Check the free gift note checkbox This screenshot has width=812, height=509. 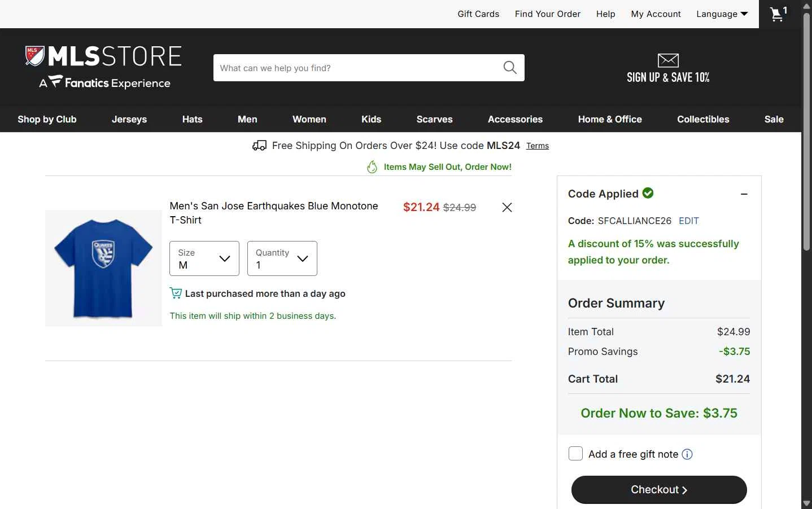point(575,454)
